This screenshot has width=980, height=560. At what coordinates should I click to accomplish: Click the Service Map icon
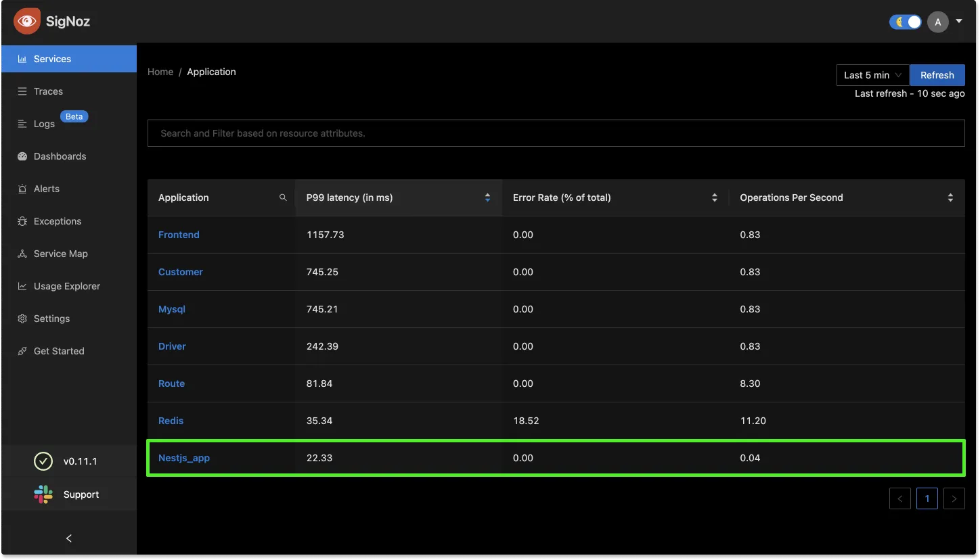(22, 254)
